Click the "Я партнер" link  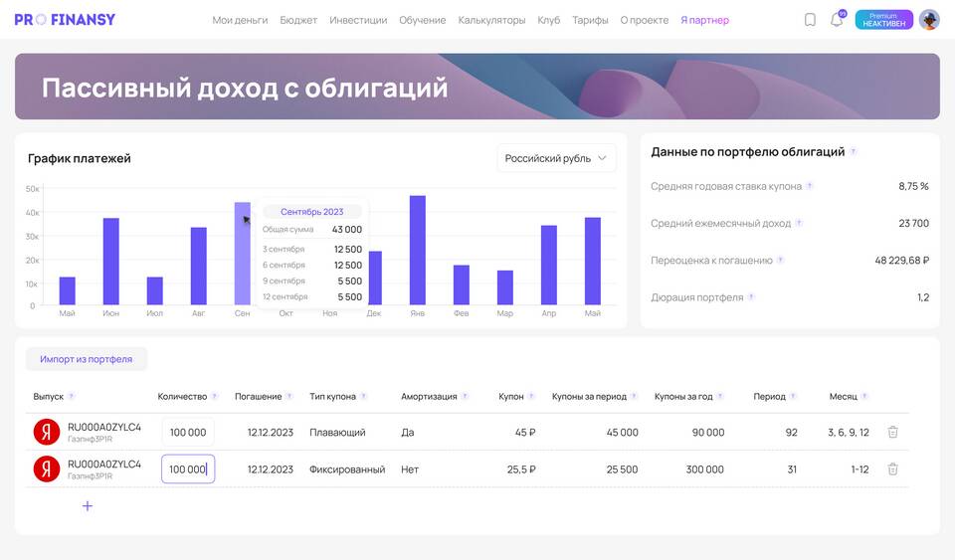coord(704,20)
